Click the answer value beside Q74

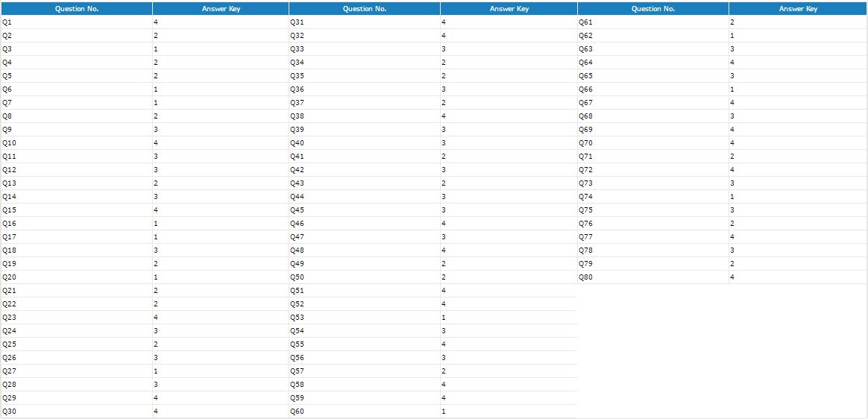[732, 197]
